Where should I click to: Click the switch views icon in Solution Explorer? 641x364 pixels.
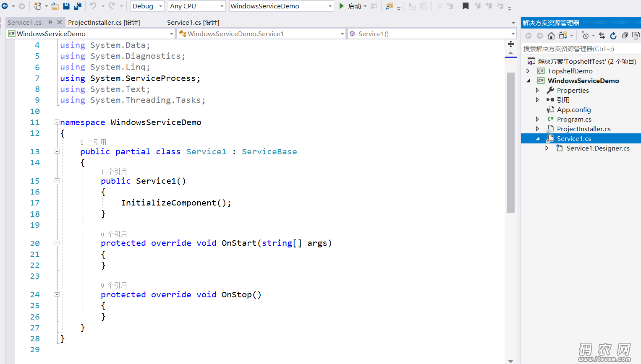[563, 36]
